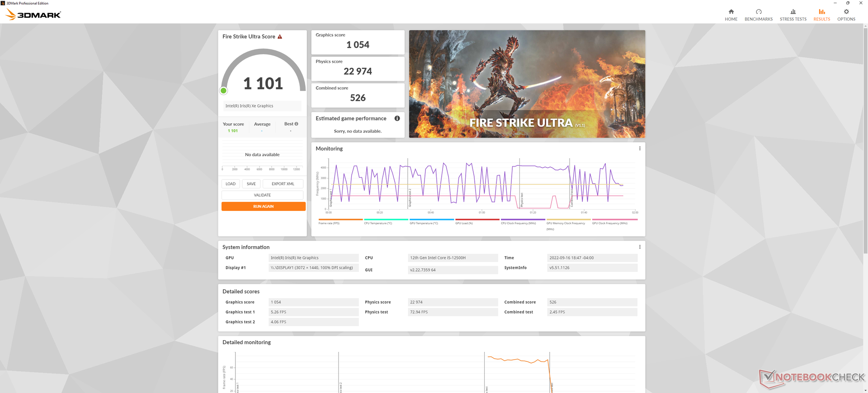Go to the Home tab
The height and width of the screenshot is (393, 868).
click(731, 15)
